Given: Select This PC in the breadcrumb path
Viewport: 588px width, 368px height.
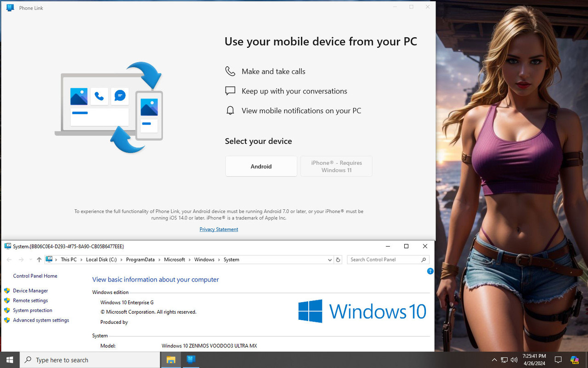Looking at the screenshot, I should [69, 259].
